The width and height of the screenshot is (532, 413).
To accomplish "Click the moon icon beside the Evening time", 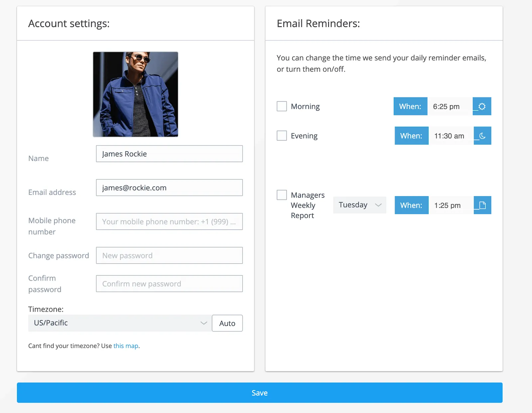I will pos(482,136).
